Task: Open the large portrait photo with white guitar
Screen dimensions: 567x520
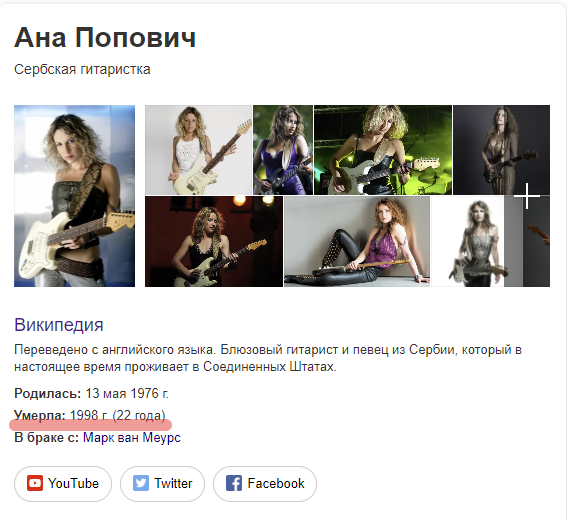Action: pyautogui.click(x=74, y=196)
